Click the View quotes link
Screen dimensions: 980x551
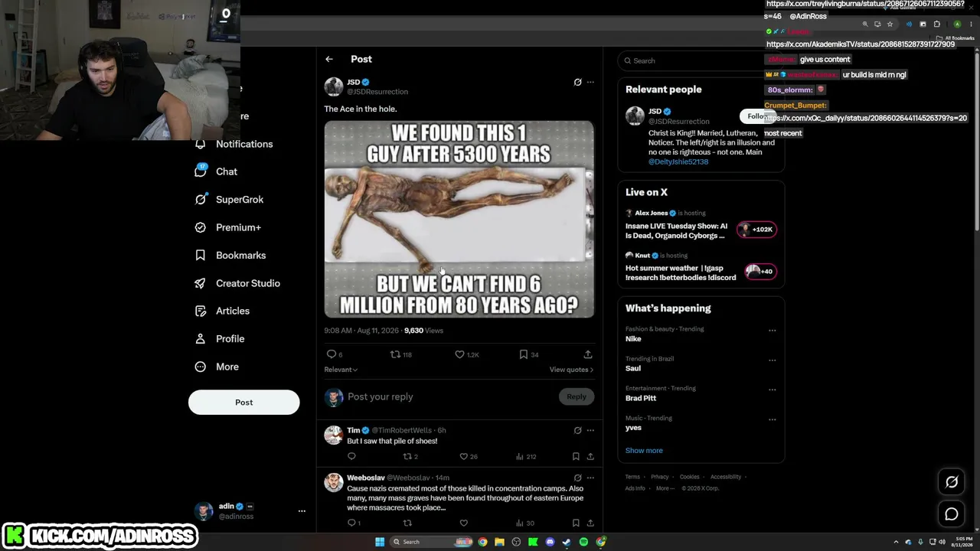coord(571,370)
